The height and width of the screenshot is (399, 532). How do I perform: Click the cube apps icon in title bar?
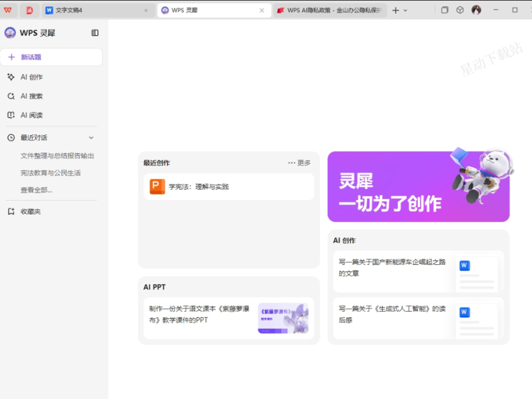[x=460, y=10]
